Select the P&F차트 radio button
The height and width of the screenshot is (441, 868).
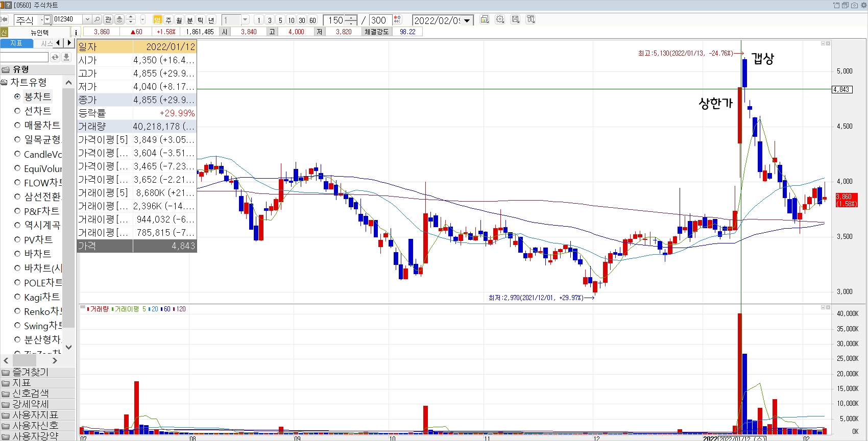(17, 211)
